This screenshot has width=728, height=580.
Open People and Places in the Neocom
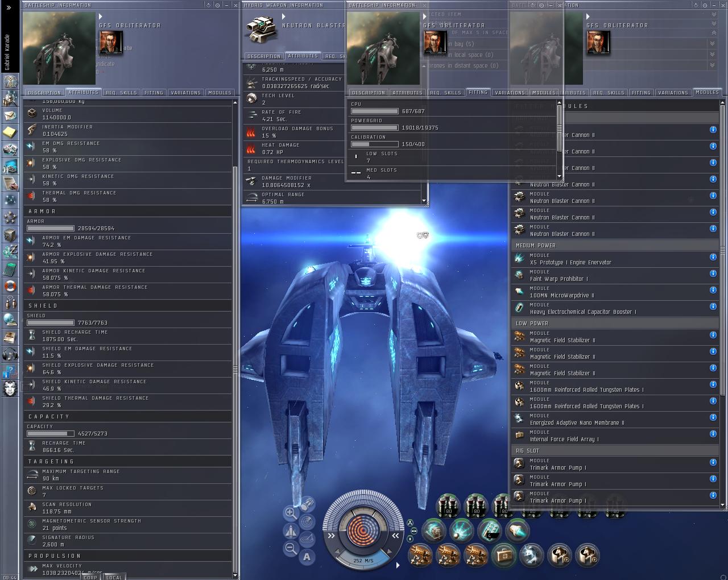point(10,98)
